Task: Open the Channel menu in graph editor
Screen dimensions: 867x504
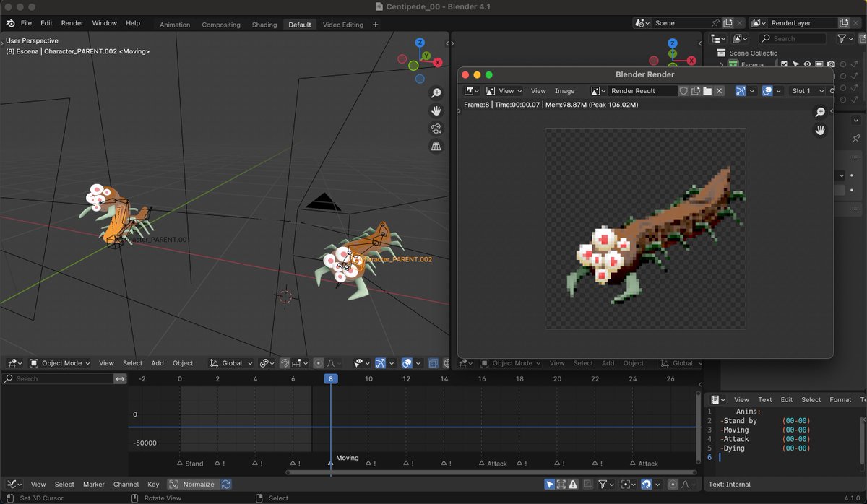Action: coord(126,485)
